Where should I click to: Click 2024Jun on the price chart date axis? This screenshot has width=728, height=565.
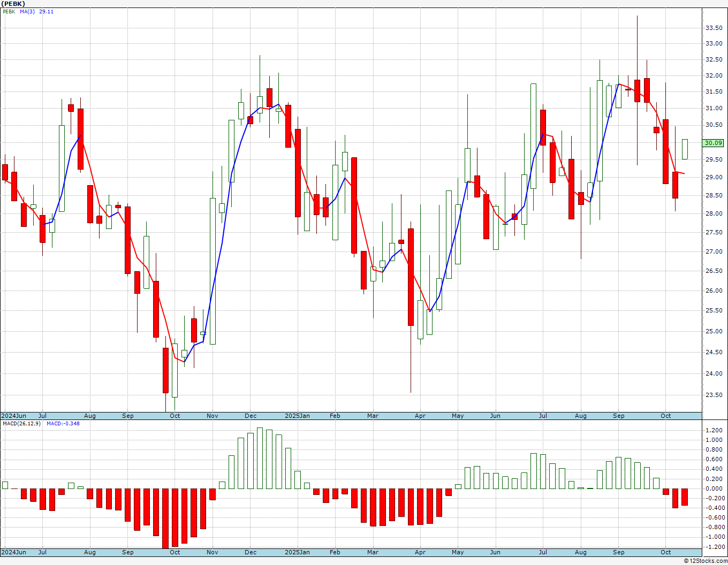(x=13, y=416)
